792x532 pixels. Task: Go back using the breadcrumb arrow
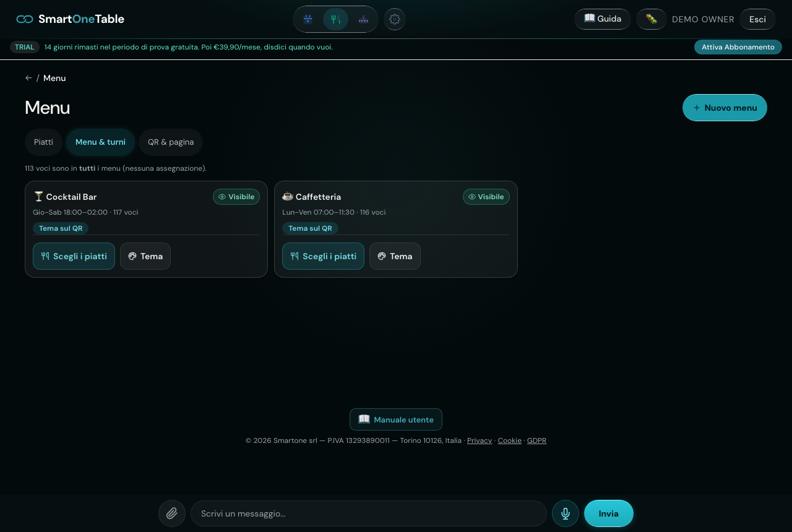[28, 78]
